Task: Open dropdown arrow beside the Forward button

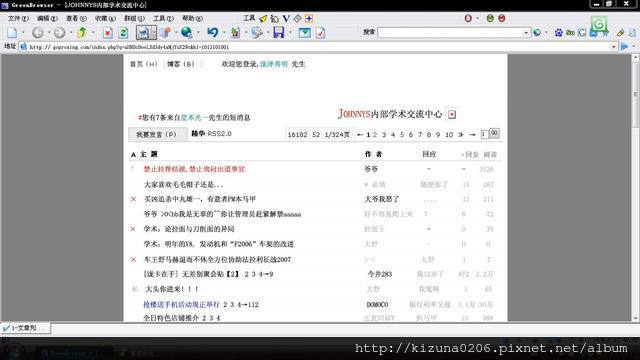Action: tap(70, 33)
